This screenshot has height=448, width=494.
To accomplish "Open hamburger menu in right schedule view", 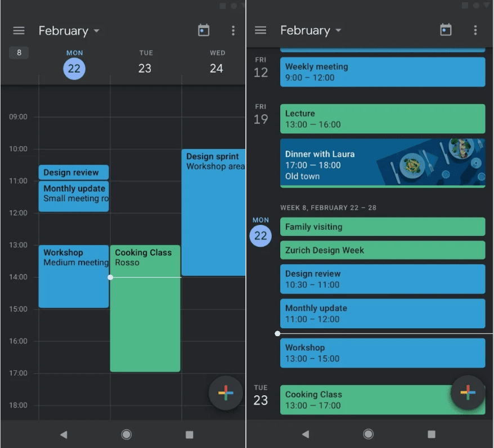I will pyautogui.click(x=261, y=30).
